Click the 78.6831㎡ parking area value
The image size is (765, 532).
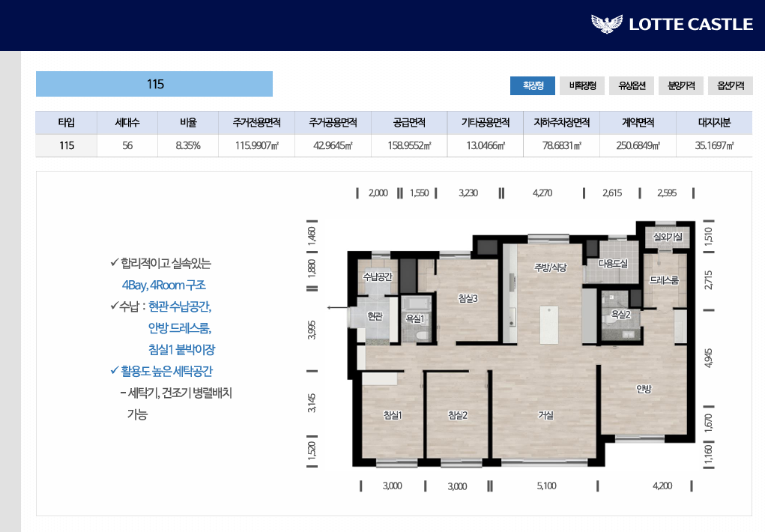point(561,145)
